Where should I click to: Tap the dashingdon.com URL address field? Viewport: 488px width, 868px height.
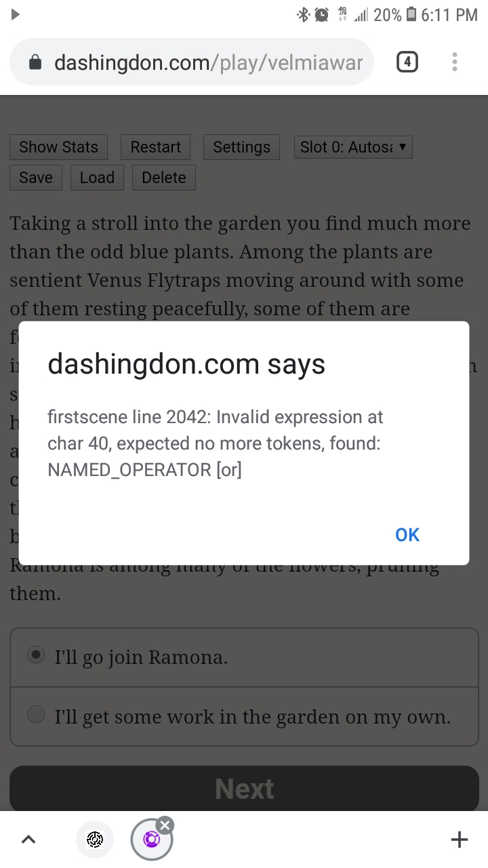pyautogui.click(x=192, y=62)
